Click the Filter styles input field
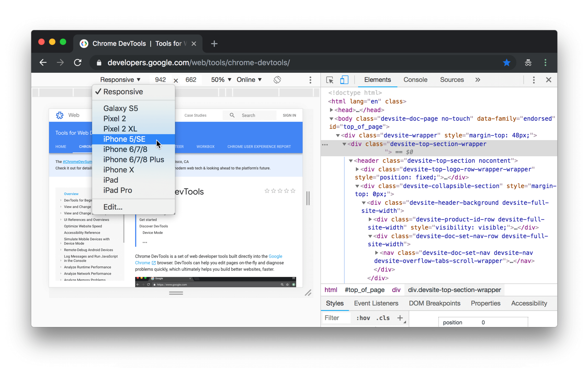 click(x=336, y=318)
